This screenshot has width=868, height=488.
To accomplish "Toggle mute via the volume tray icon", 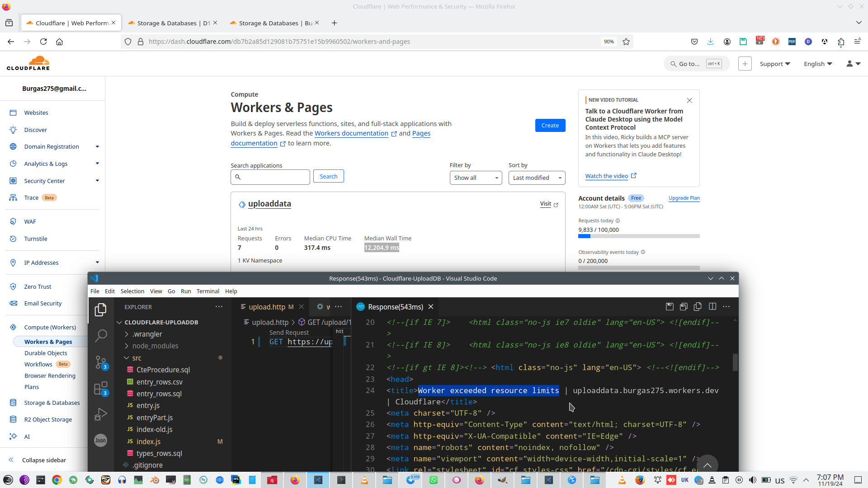I will (x=753, y=480).
